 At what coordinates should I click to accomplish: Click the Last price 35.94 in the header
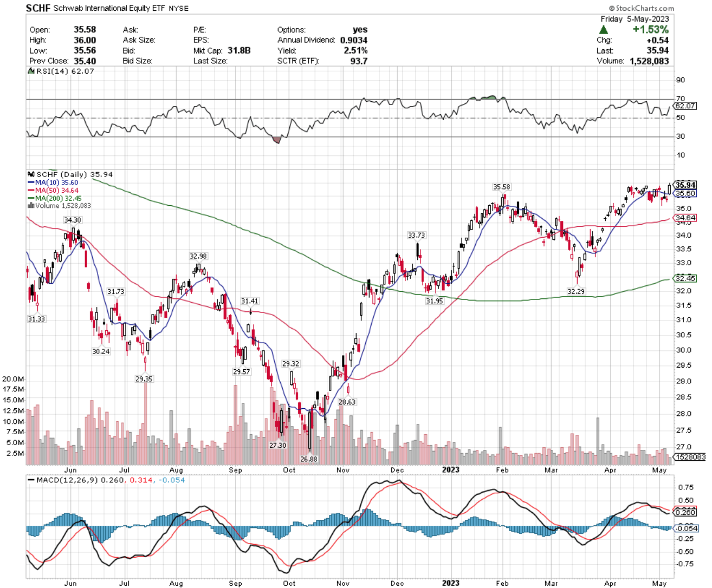[657, 50]
